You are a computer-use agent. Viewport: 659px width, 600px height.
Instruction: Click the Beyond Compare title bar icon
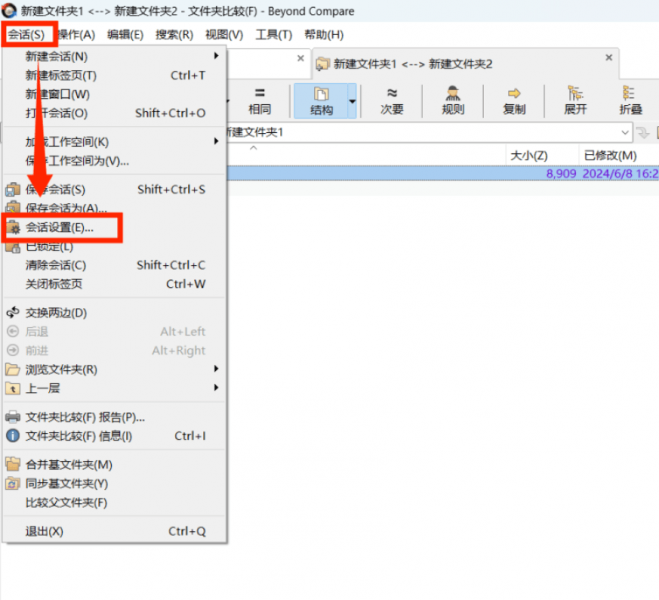pos(9,11)
